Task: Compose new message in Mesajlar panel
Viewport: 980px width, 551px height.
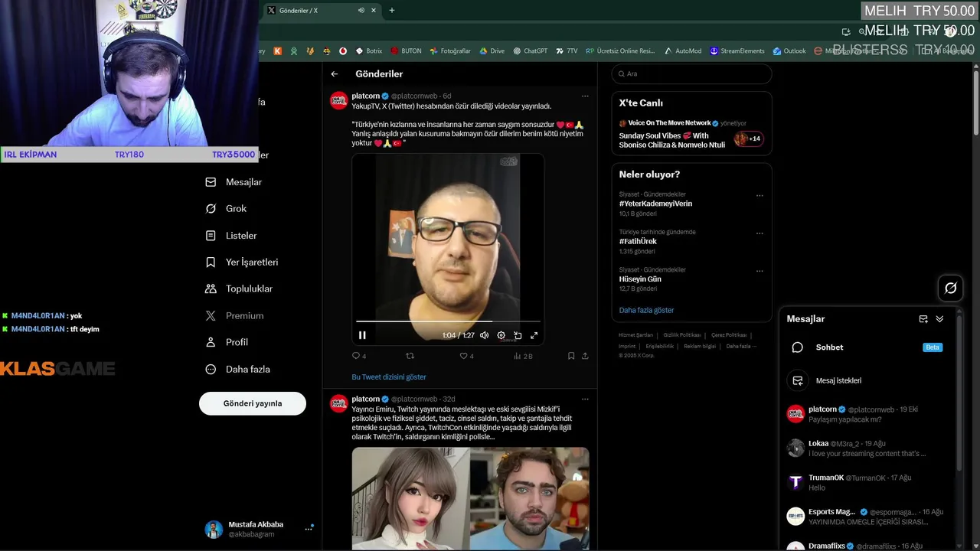Action: pyautogui.click(x=923, y=319)
